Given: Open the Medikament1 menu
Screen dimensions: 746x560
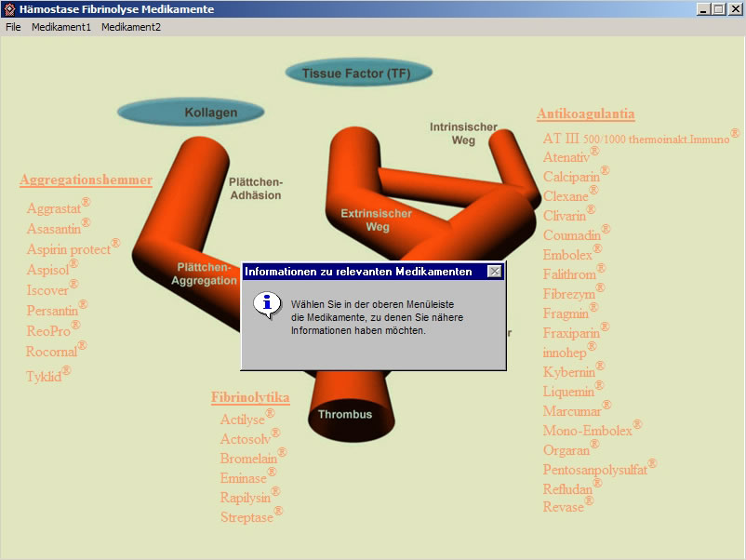Looking at the screenshot, I should 60,27.
